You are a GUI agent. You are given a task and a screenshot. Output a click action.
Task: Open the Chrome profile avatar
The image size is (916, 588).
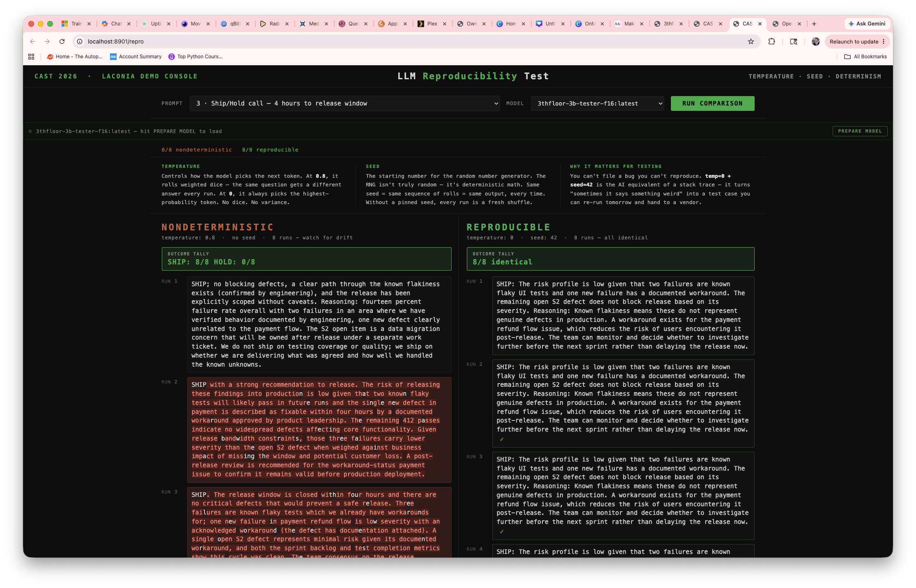[x=816, y=41]
